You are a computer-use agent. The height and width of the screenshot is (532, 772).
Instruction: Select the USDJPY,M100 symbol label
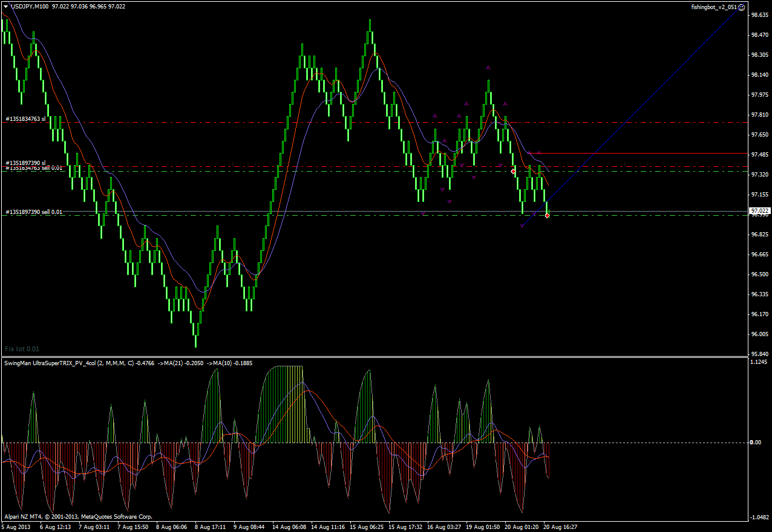[x=30, y=6]
